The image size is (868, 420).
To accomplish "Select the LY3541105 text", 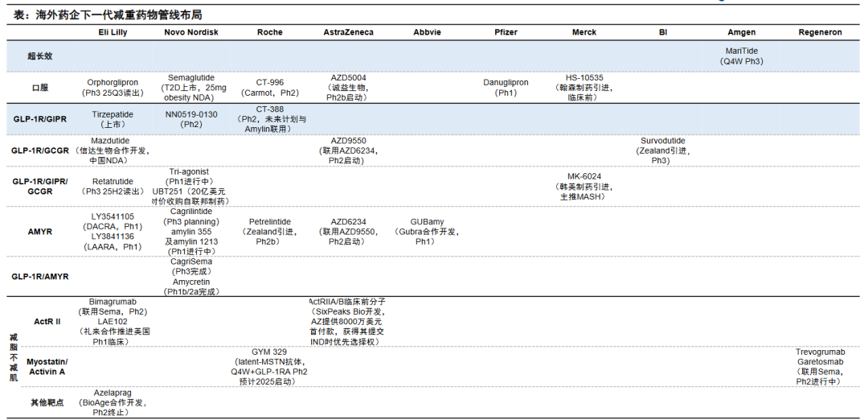I will click(x=113, y=216).
